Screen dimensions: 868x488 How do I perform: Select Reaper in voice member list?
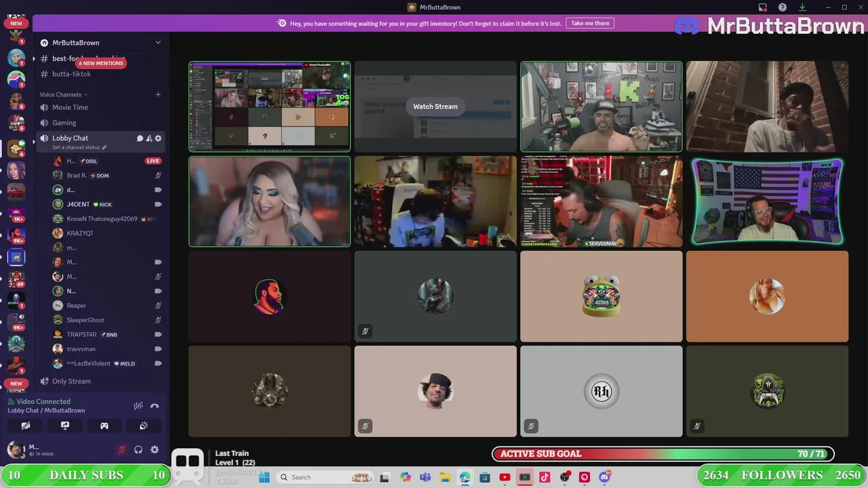point(76,306)
